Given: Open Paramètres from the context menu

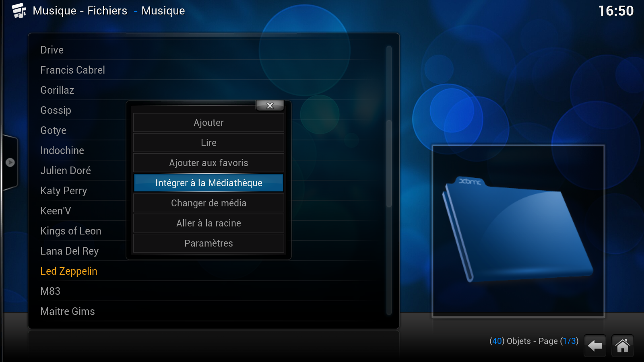Looking at the screenshot, I should click(208, 243).
